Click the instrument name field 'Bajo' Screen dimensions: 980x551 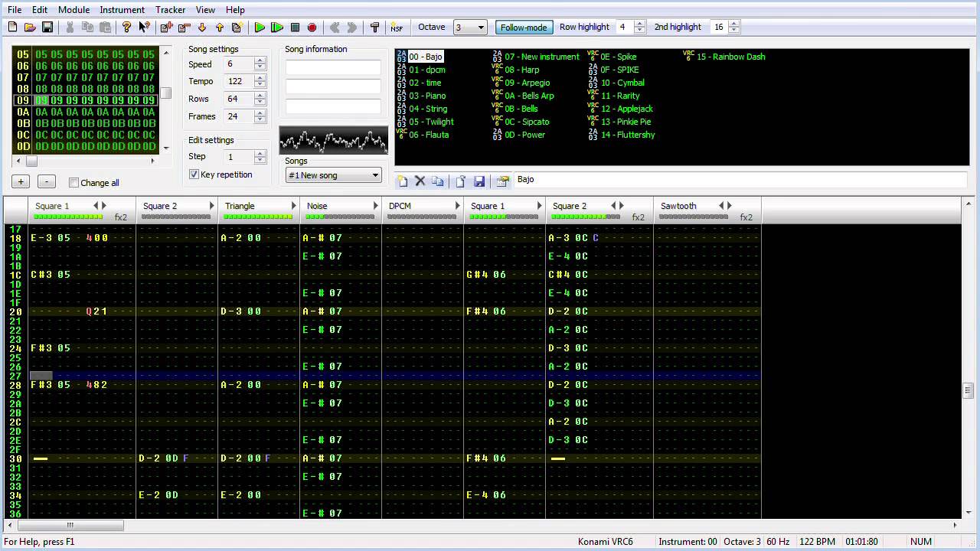[740, 179]
